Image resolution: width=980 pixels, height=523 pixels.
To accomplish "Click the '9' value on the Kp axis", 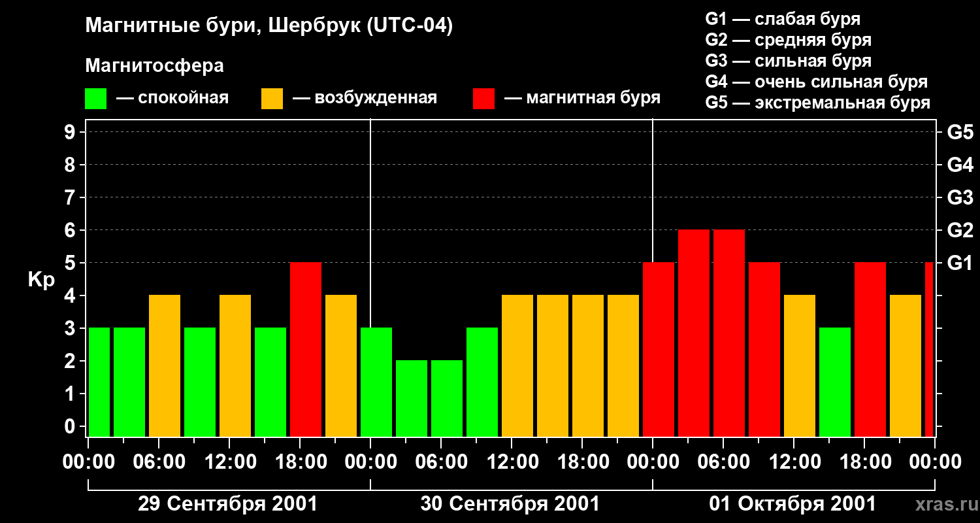I will point(71,133).
